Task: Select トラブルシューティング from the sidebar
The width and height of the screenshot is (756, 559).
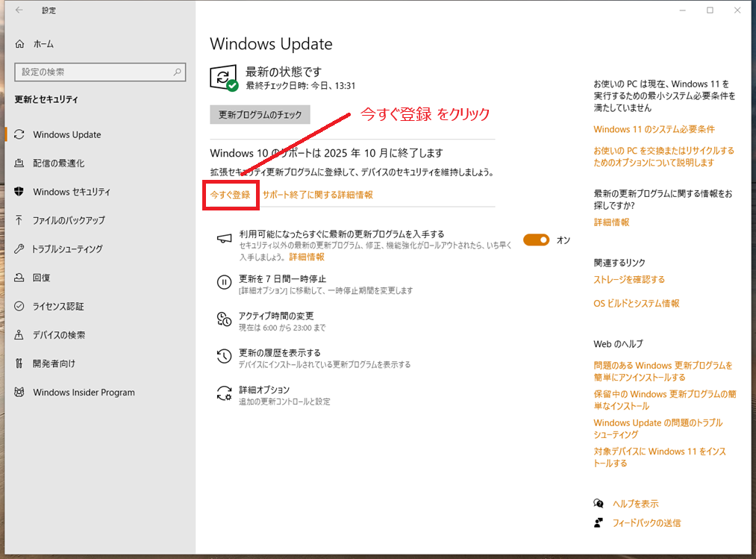Action: 67,249
